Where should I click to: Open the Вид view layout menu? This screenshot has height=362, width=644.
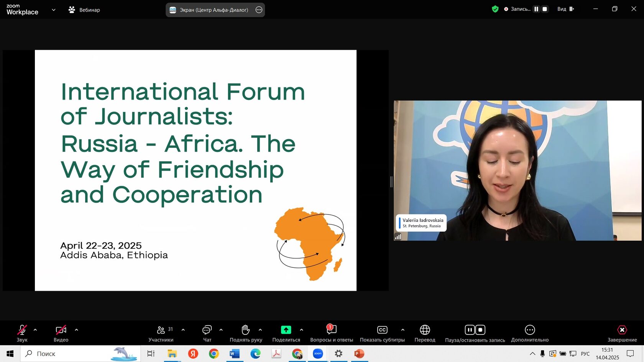click(x=565, y=9)
